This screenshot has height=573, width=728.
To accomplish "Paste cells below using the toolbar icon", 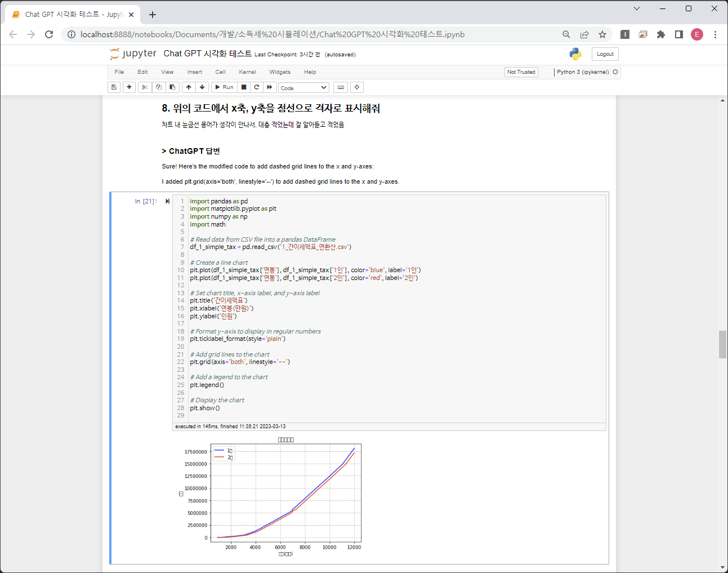I will coord(172,87).
